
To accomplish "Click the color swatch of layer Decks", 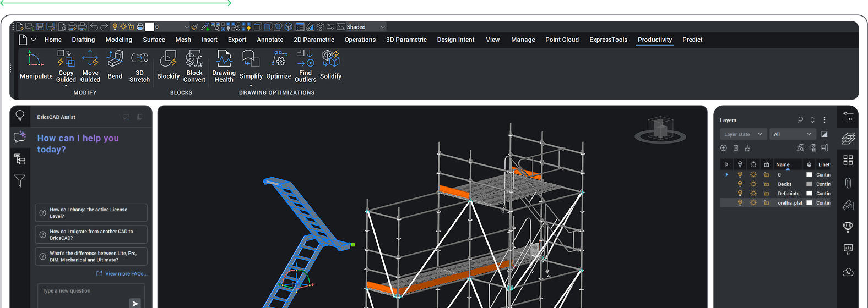I will pyautogui.click(x=809, y=184).
